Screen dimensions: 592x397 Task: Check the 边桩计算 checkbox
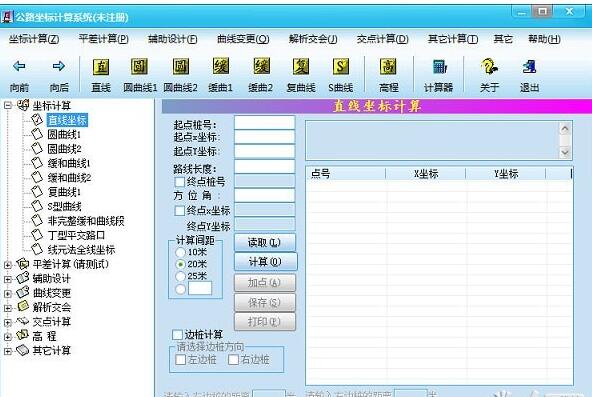[x=177, y=335]
